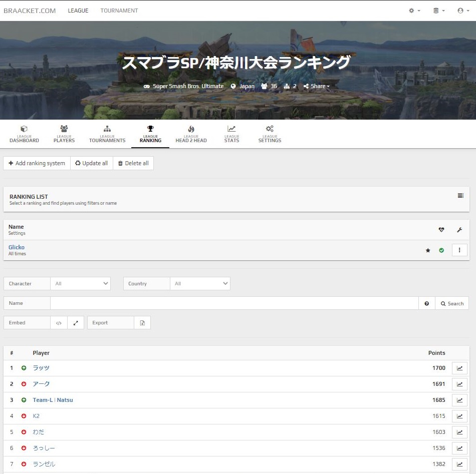The width and height of the screenshot is (476, 474).
Task: Click the name search help question icon
Action: (x=427, y=303)
